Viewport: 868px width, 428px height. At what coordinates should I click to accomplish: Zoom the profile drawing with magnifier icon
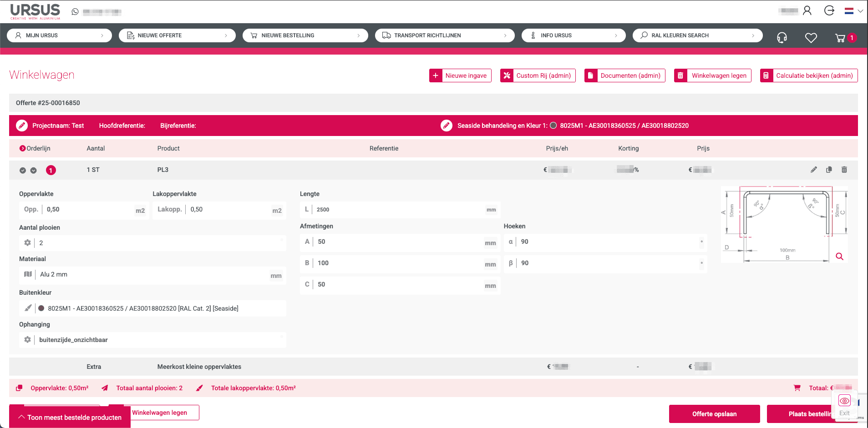click(840, 257)
